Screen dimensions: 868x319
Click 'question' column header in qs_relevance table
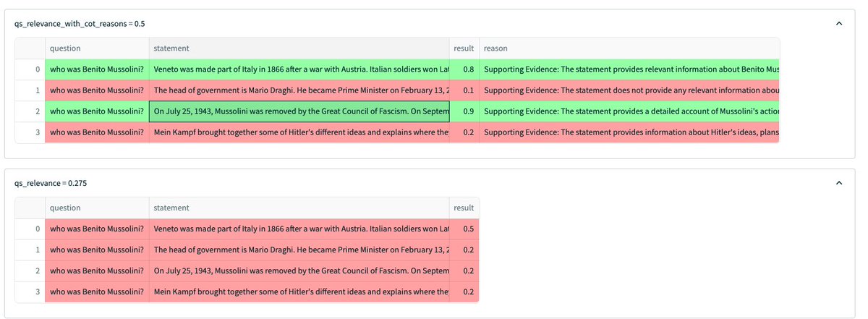click(96, 208)
